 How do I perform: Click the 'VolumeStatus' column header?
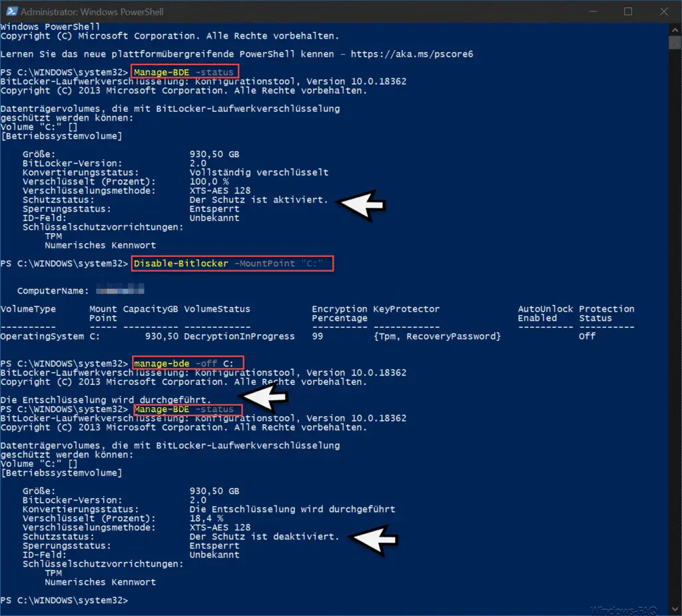(217, 309)
